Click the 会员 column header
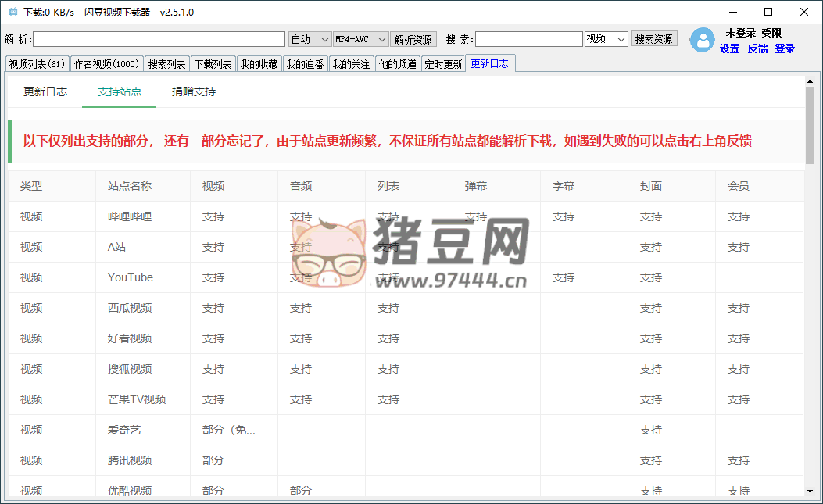 click(760, 186)
